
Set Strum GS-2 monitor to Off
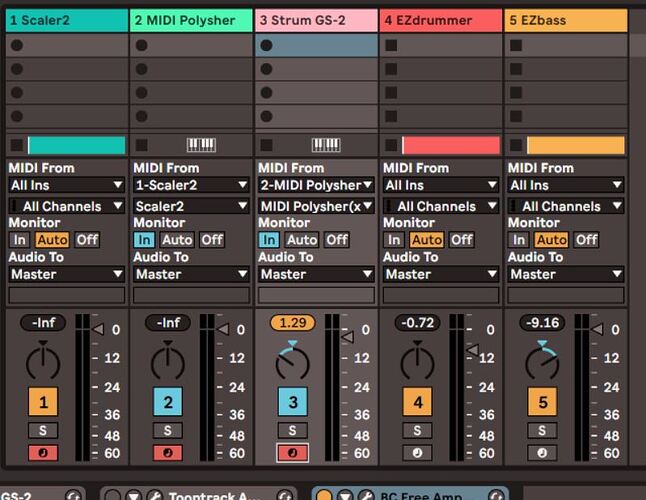click(x=337, y=240)
